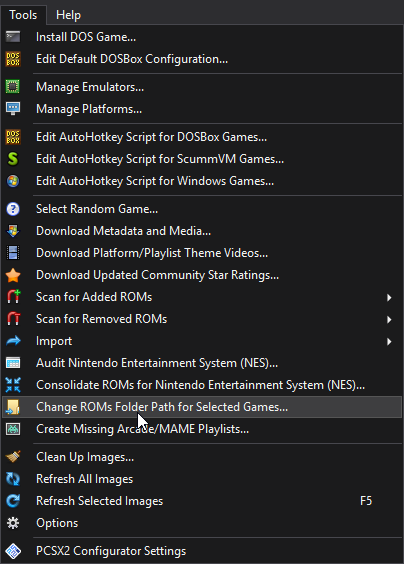Click the broom icon for Clean Up Images

13,457
